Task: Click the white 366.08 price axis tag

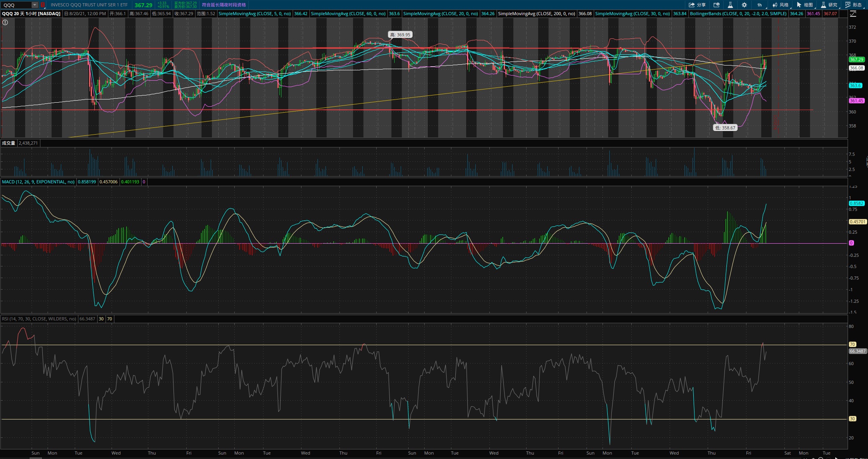Action: point(856,68)
